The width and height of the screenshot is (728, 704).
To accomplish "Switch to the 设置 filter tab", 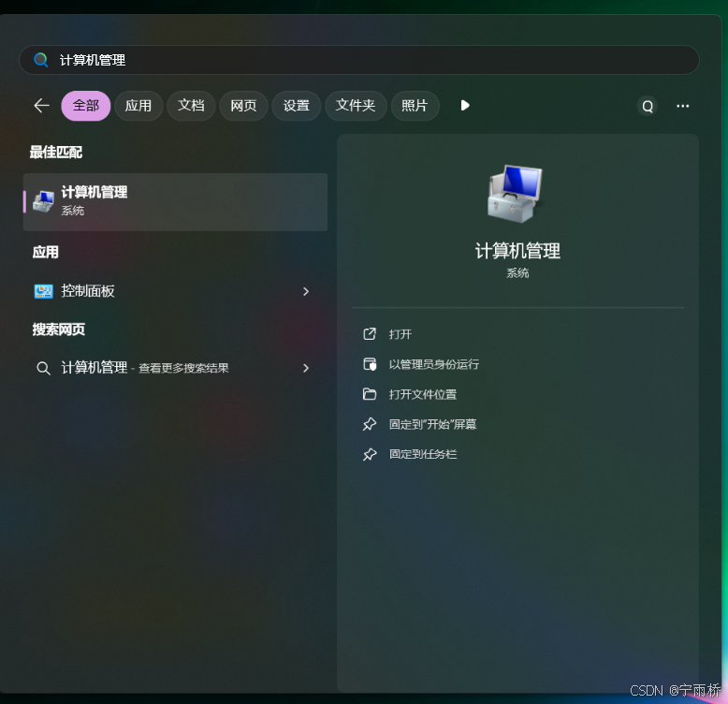I will [x=297, y=106].
